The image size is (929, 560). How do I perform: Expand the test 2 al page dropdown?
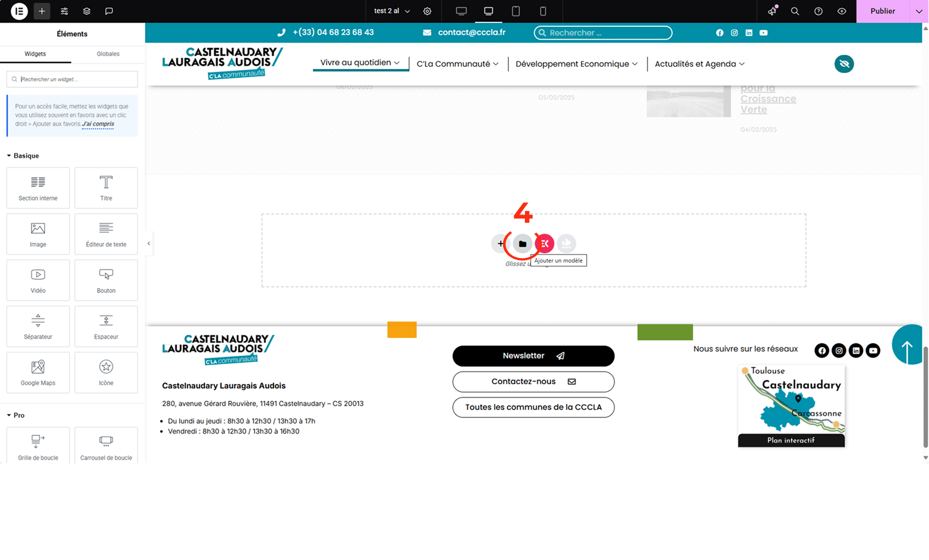pyautogui.click(x=392, y=11)
